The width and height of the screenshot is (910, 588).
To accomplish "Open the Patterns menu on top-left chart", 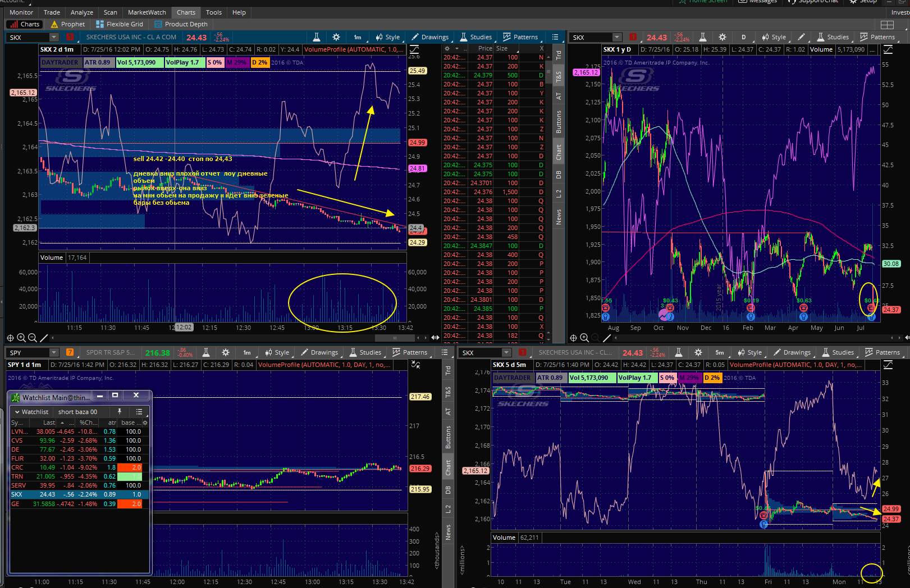I will pyautogui.click(x=520, y=38).
